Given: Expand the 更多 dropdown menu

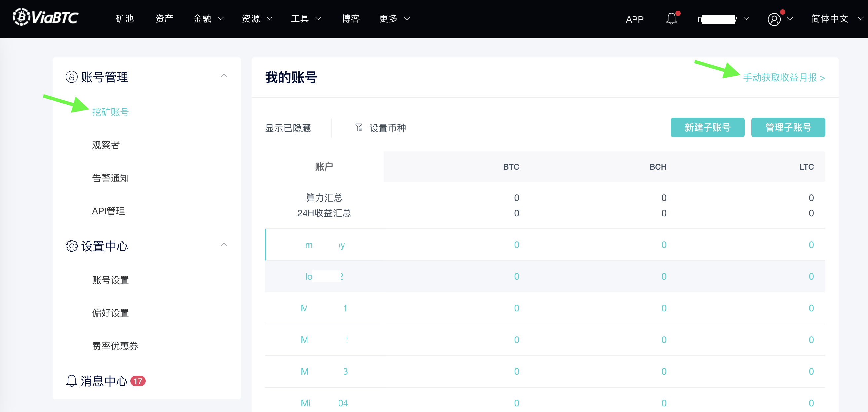Looking at the screenshot, I should (395, 18).
